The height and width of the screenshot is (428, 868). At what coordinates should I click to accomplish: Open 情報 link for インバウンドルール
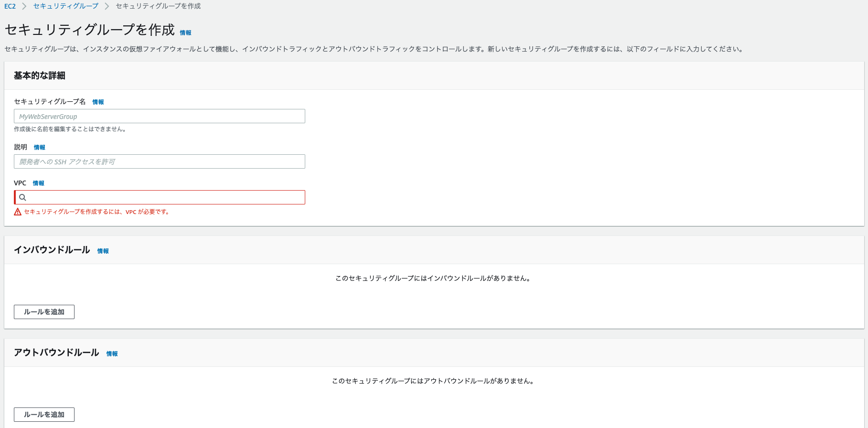coord(103,251)
